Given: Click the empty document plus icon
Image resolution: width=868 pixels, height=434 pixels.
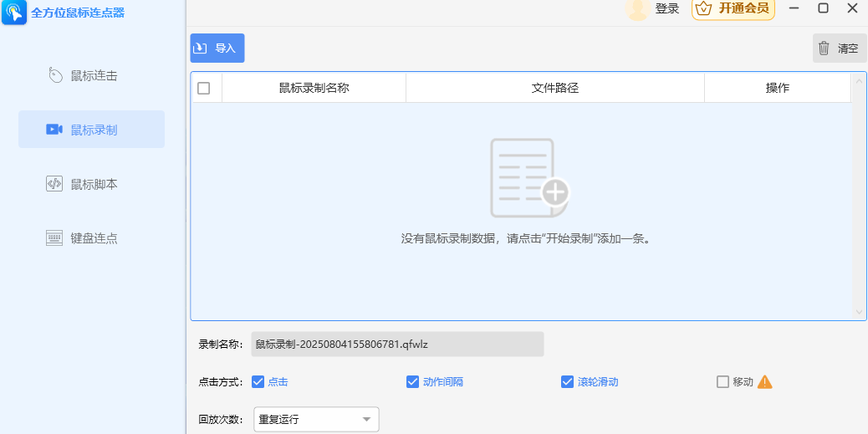Looking at the screenshot, I should tap(530, 178).
